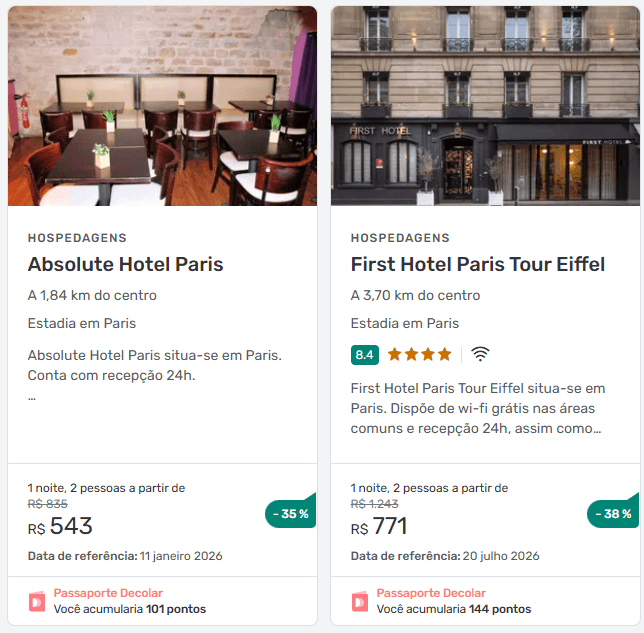Click the Passaporte Decolar link under Absolute Hotel
The width and height of the screenshot is (644, 633).
(x=108, y=593)
